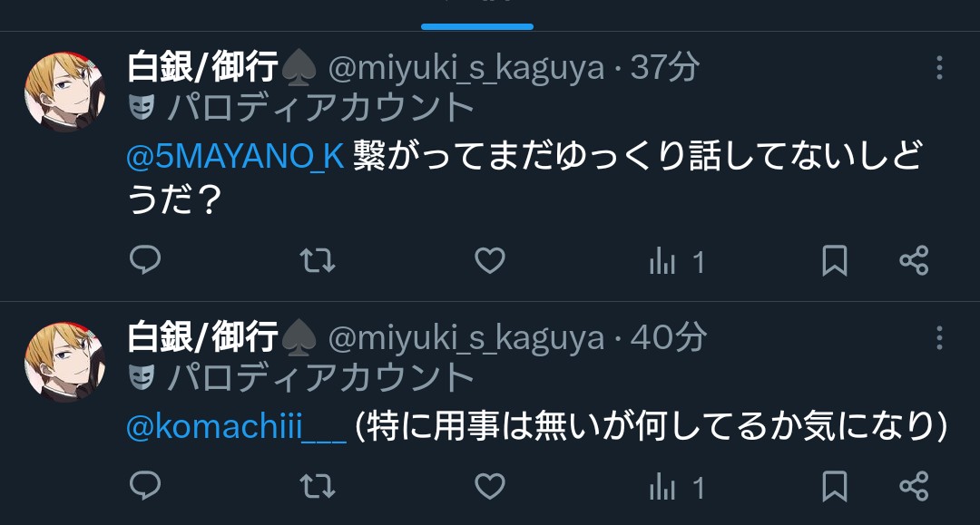The height and width of the screenshot is (525, 980).
Task: Bookmark the tweet mentioning @komachiii___
Action: (x=835, y=486)
